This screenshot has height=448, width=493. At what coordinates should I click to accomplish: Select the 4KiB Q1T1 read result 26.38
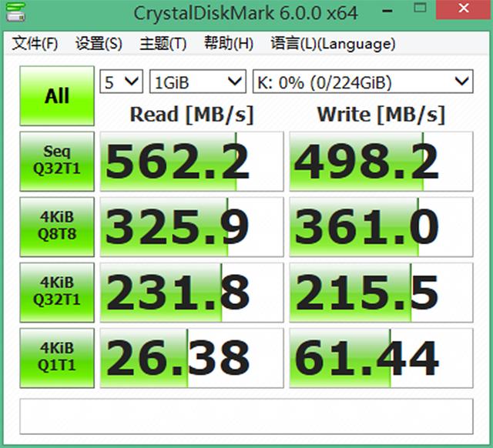[x=192, y=358]
